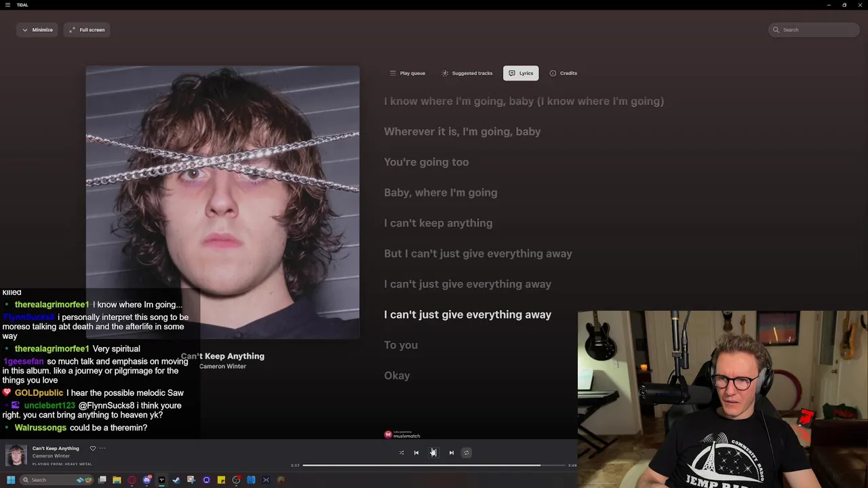Image resolution: width=868 pixels, height=488 pixels.
Task: Like Can't Keep Anything with heart icon
Action: [93, 448]
